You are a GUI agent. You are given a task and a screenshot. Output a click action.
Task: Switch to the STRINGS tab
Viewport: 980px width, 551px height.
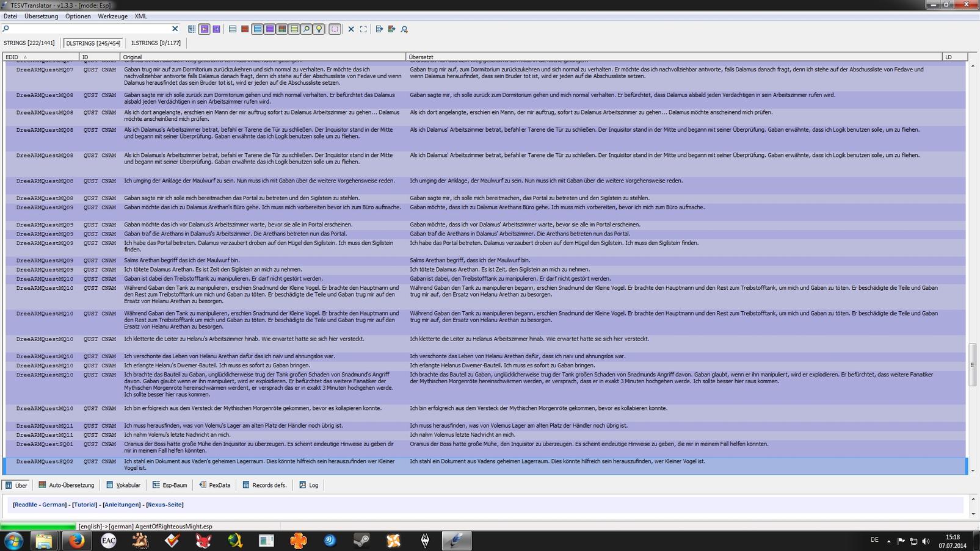click(29, 43)
